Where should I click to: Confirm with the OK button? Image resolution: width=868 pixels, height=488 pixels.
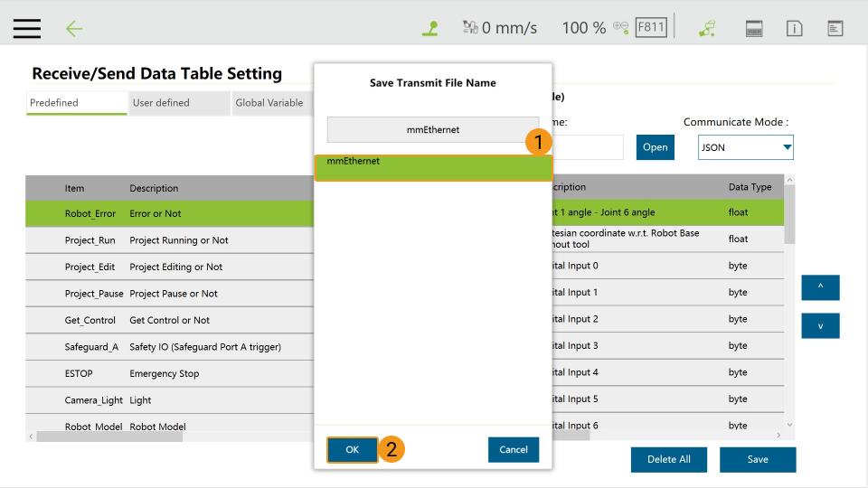(x=353, y=450)
